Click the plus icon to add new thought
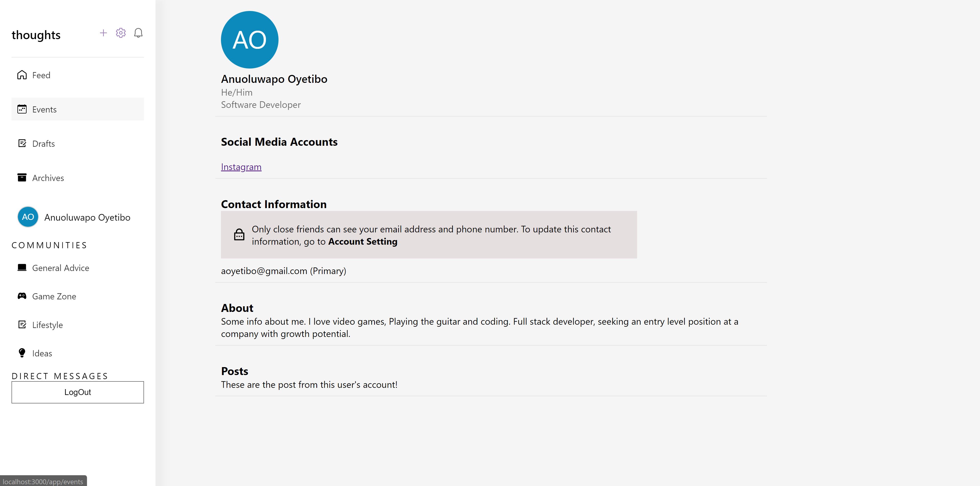The image size is (980, 486). tap(103, 33)
